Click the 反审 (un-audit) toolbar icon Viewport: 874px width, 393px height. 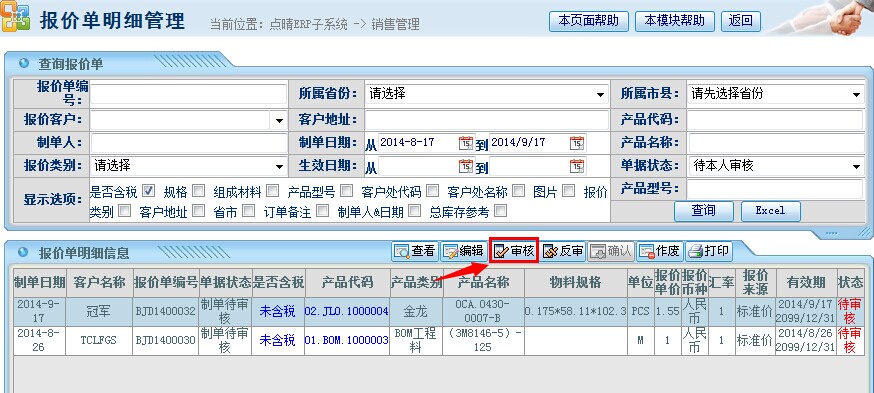(562, 252)
